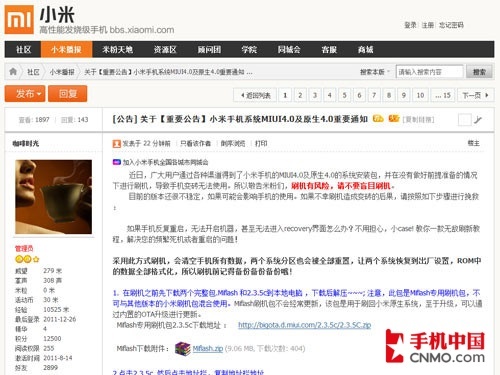The width and height of the screenshot is (500, 375).
Task: Open the 客服 nav tab
Action: (x=329, y=50)
